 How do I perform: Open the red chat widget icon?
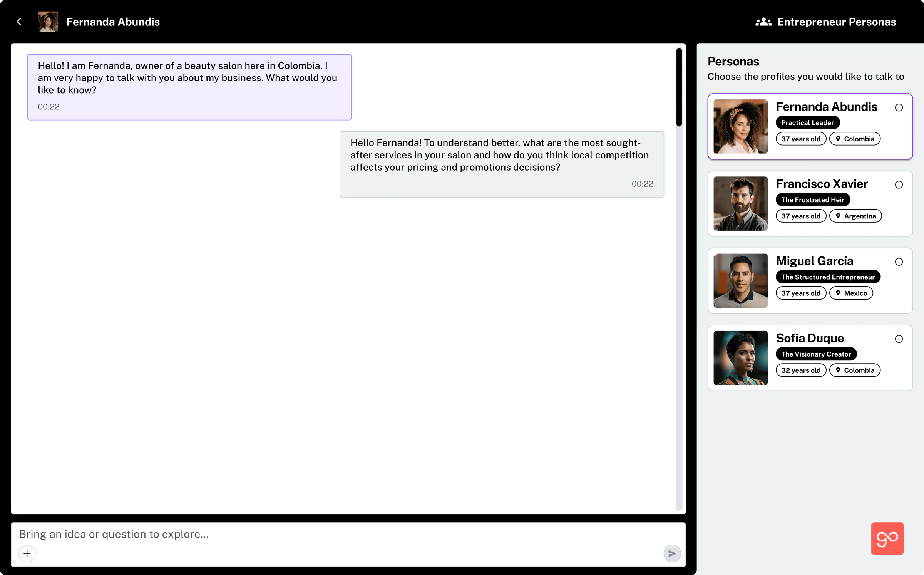pyautogui.click(x=887, y=538)
